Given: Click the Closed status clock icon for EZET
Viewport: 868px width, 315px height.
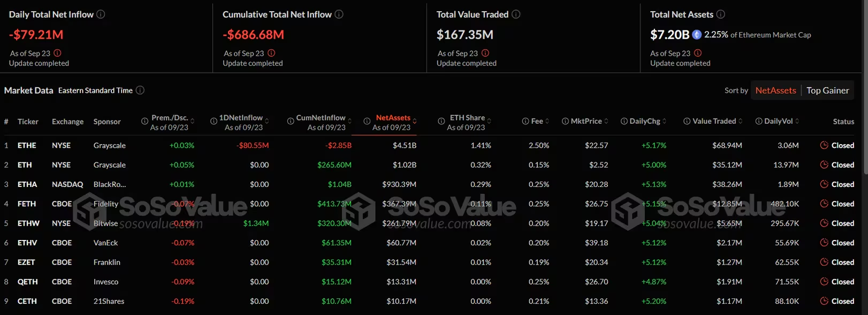Looking at the screenshot, I should pyautogui.click(x=824, y=262).
